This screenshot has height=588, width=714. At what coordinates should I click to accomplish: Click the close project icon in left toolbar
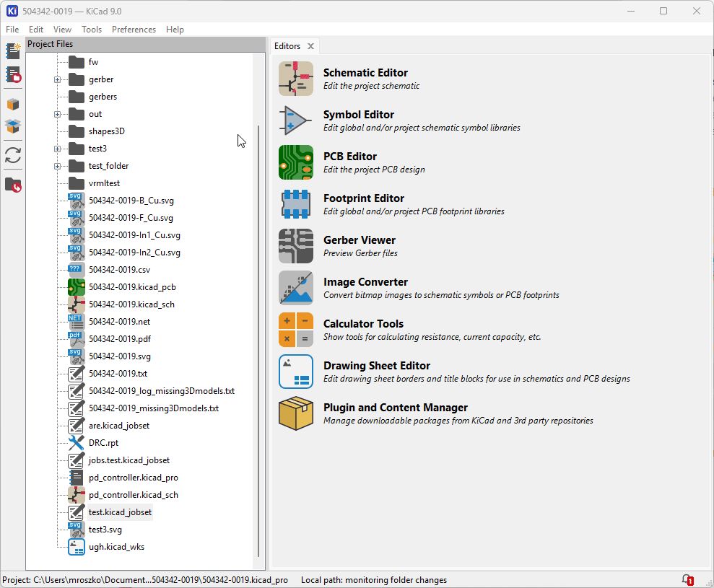pyautogui.click(x=13, y=74)
